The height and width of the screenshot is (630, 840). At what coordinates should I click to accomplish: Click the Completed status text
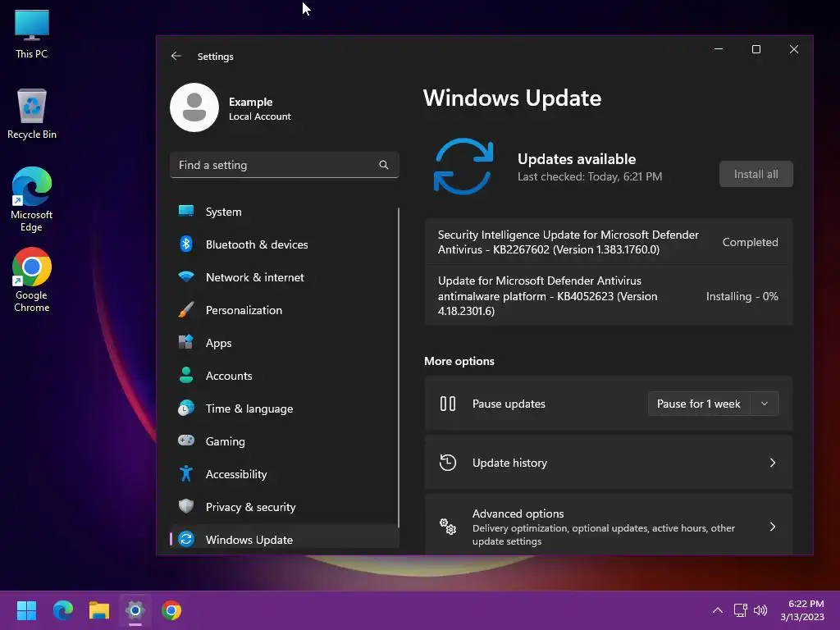click(750, 242)
